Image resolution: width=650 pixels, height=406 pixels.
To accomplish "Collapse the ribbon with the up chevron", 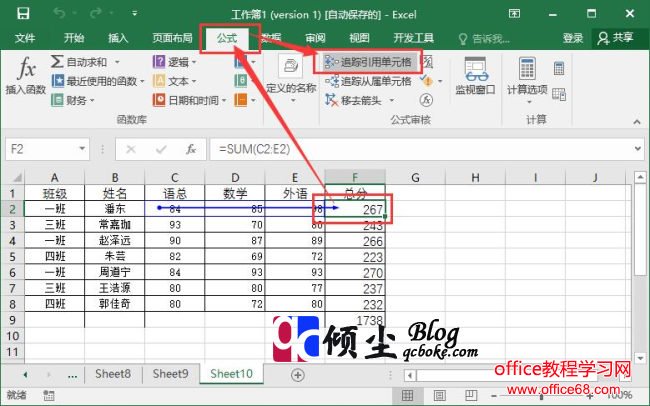I will point(637,122).
